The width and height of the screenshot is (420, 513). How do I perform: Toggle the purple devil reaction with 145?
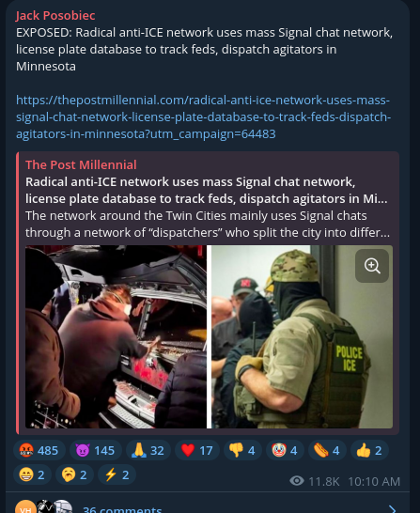pyautogui.click(x=96, y=450)
